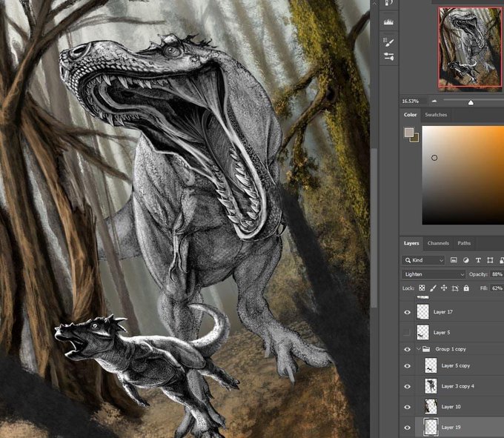
Task: Filter layers by shape layers
Action: click(x=490, y=260)
